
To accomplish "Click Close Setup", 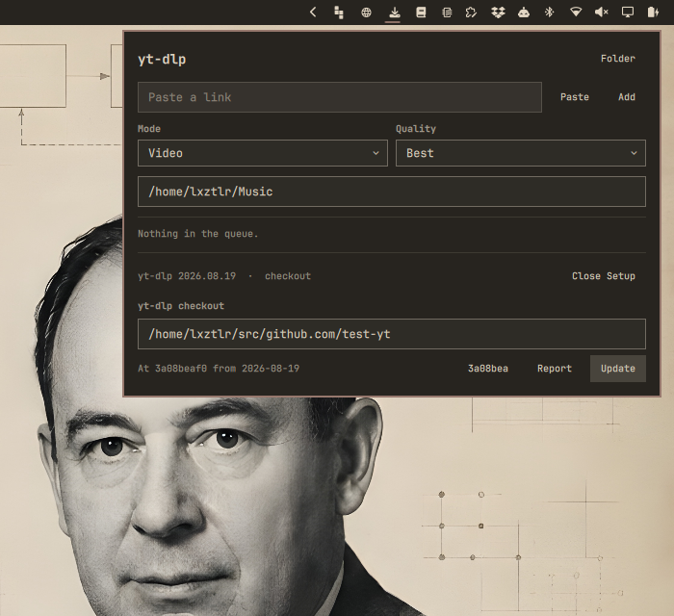I will point(603,276).
